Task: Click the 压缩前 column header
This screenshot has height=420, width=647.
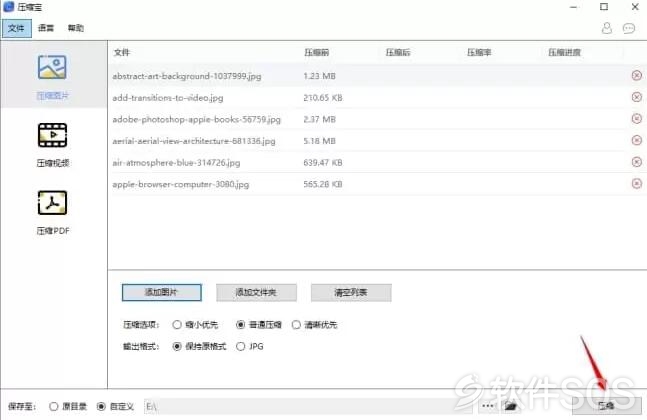Action: click(x=316, y=52)
